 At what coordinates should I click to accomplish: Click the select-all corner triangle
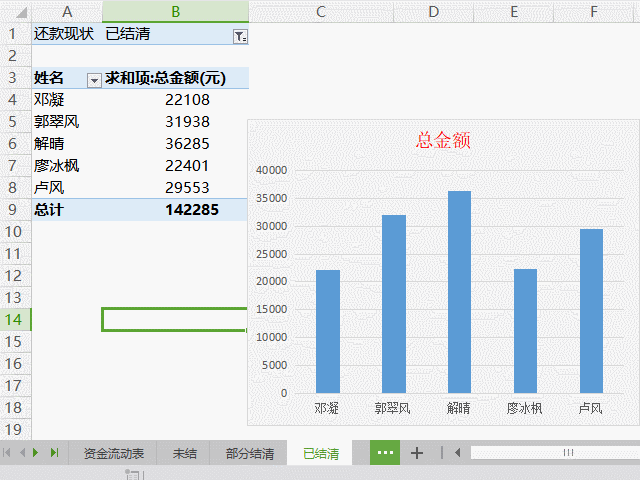(x=20, y=12)
